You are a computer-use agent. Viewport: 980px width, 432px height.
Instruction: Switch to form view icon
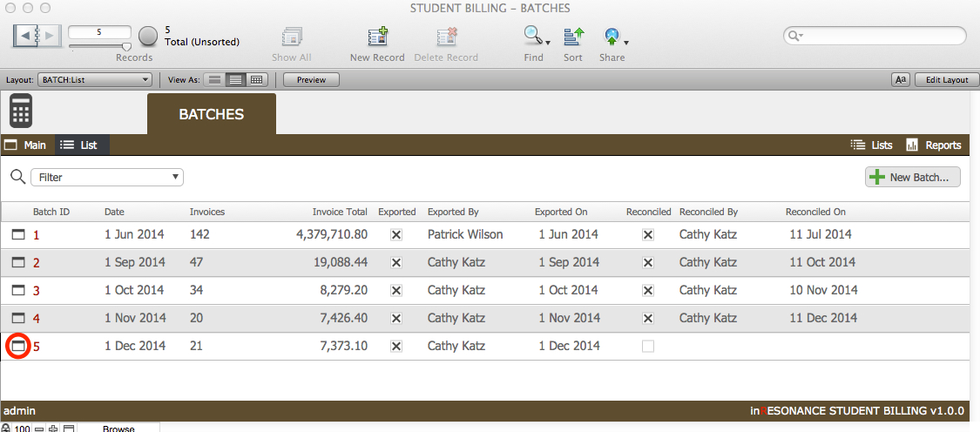[x=214, y=80]
